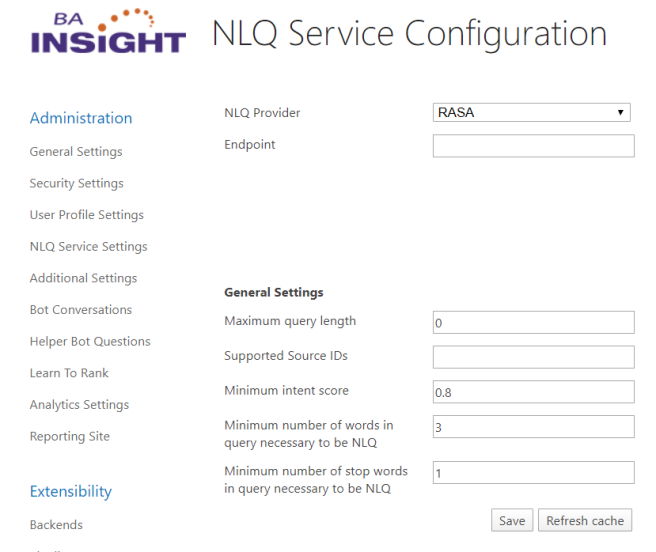The width and height of the screenshot is (656, 552).
Task: Open General Settings in sidebar
Action: coord(76,152)
